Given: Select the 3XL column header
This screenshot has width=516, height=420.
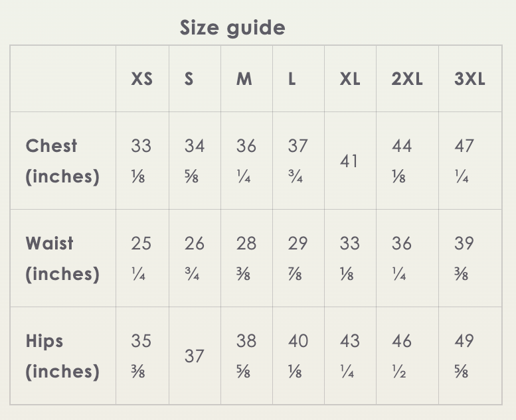Looking at the screenshot, I should pyautogui.click(x=470, y=79).
